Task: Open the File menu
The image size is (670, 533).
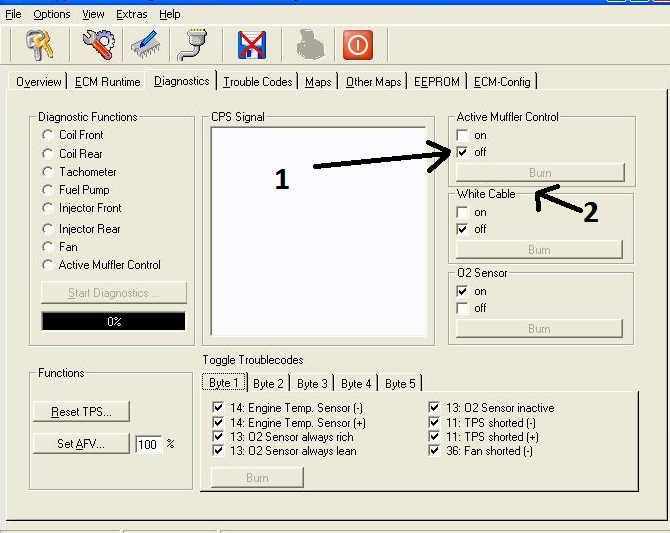Action: pyautogui.click(x=13, y=14)
